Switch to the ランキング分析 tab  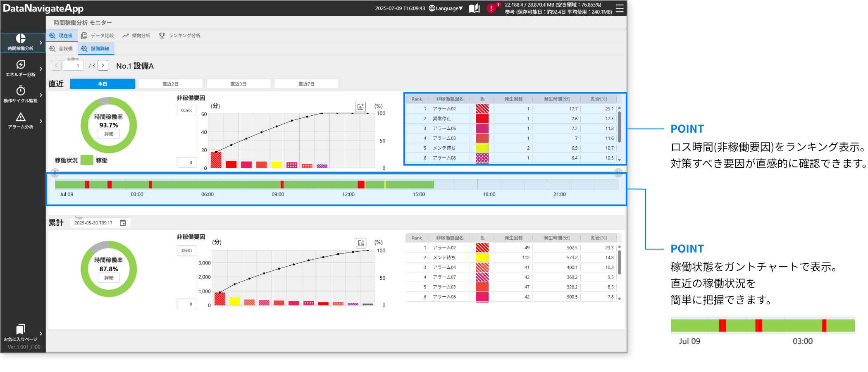(180, 36)
